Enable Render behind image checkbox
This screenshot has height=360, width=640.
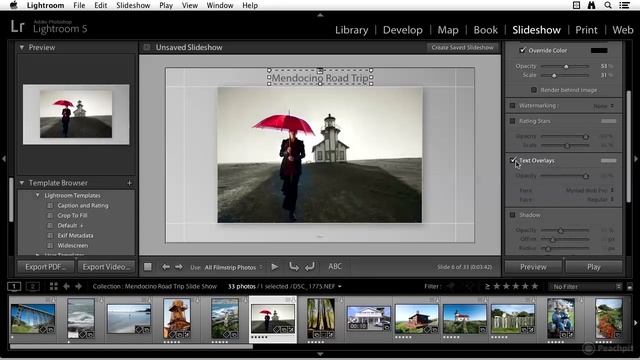(533, 90)
